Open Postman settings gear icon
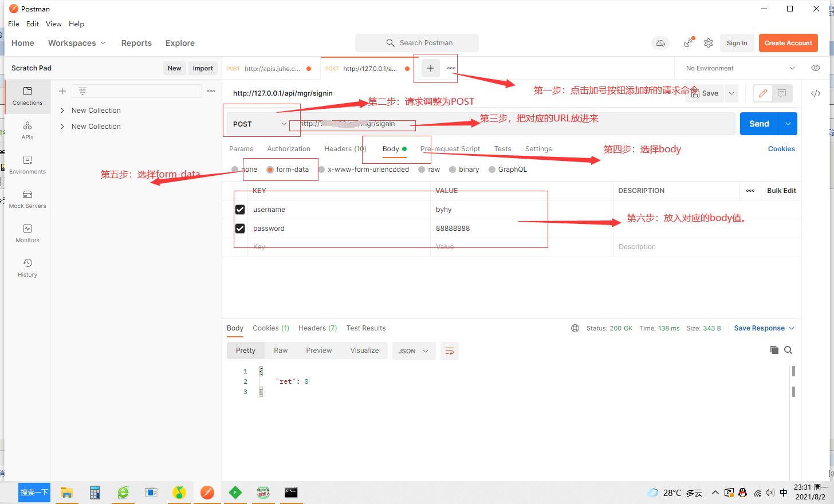The height and width of the screenshot is (504, 834). pyautogui.click(x=709, y=43)
